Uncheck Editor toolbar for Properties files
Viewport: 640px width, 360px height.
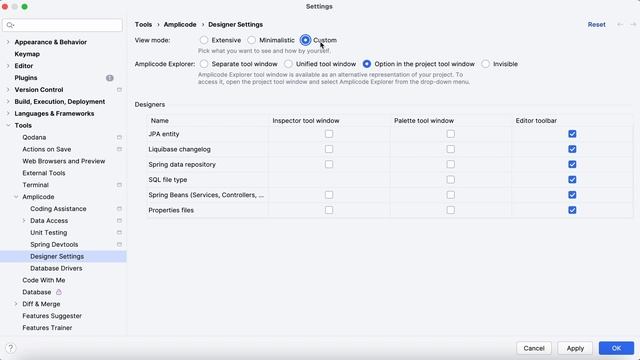pyautogui.click(x=572, y=210)
